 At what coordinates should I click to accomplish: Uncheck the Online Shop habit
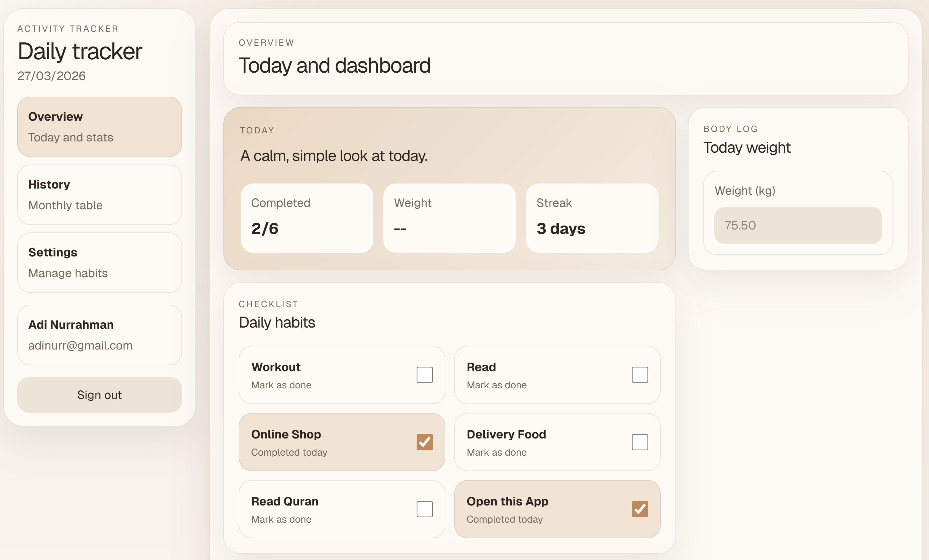(425, 442)
